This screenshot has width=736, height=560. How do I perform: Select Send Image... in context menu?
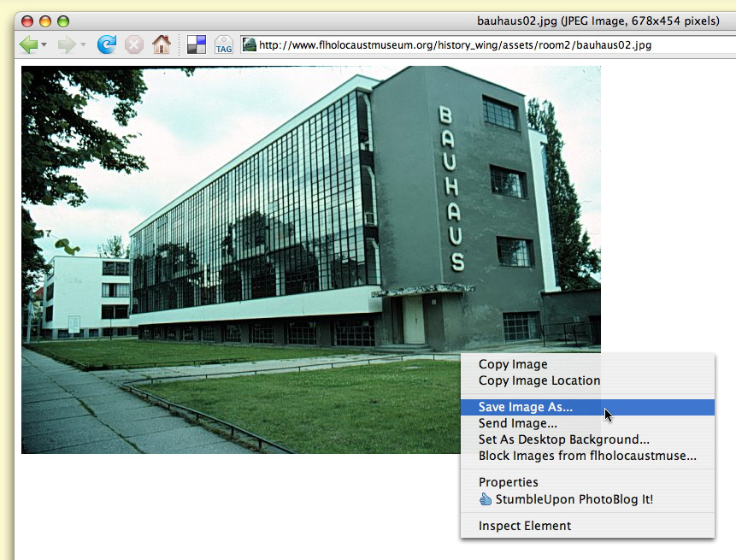517,423
